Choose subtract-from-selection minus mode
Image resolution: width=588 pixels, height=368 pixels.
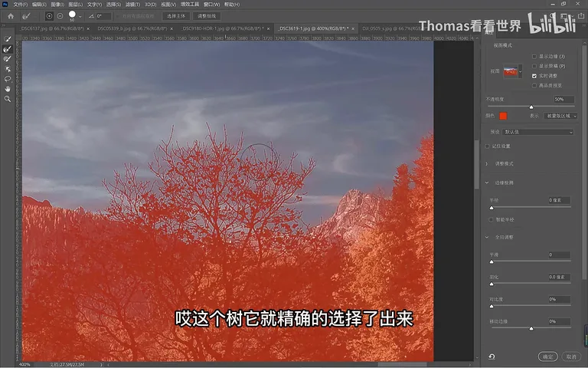point(60,16)
